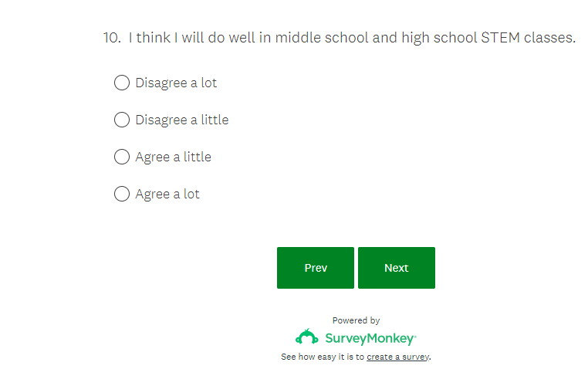Click the "Disagree a lot" answer label
The width and height of the screenshot is (588, 369).
coord(176,83)
